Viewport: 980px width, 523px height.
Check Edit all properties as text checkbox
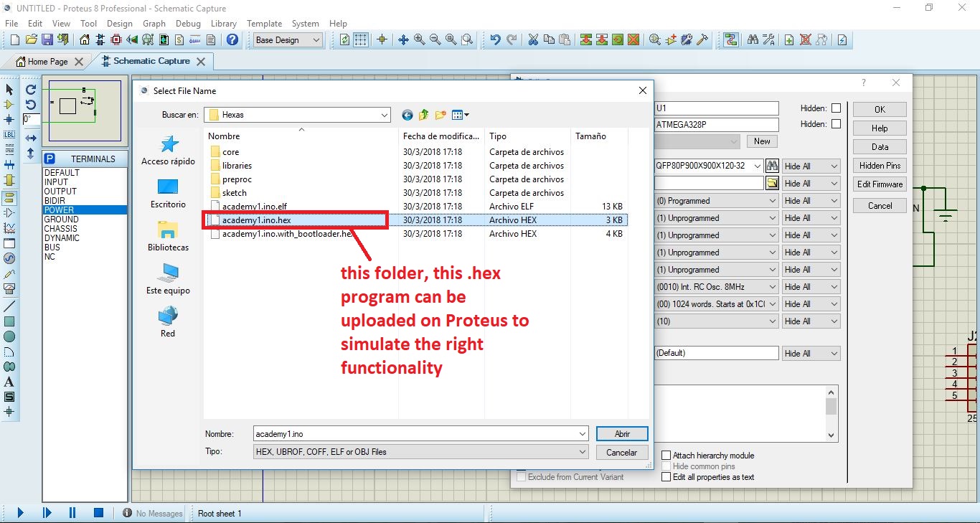[666, 477]
